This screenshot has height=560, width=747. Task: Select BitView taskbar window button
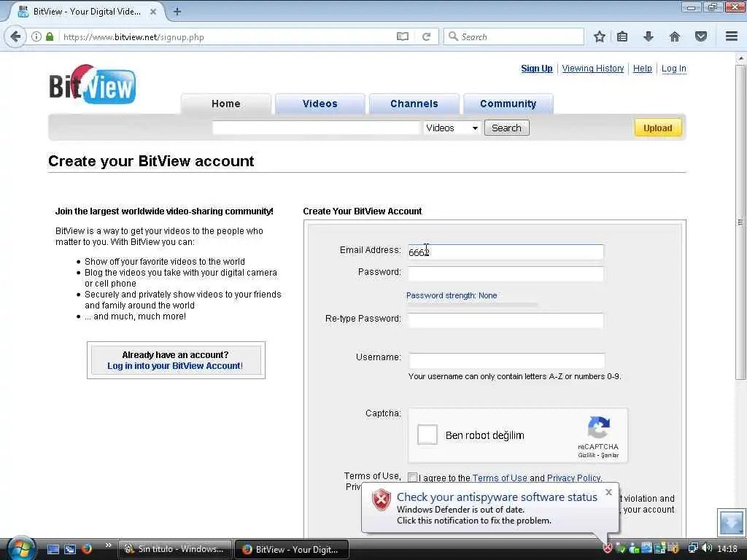click(292, 549)
